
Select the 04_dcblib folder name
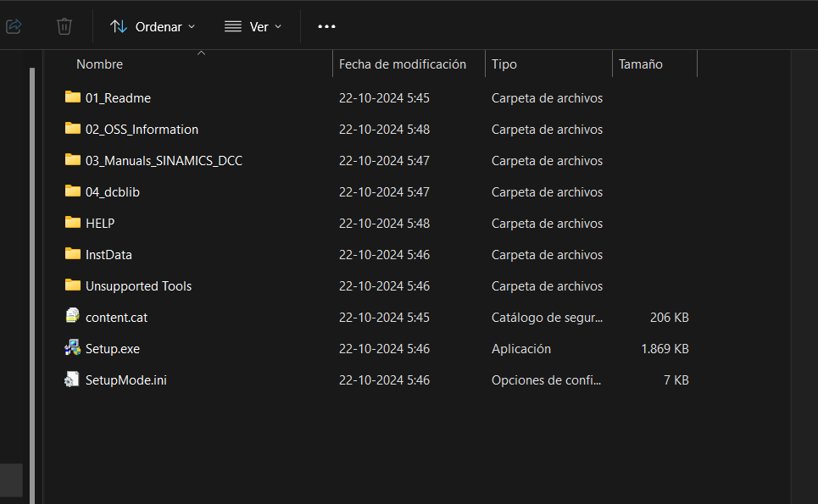(113, 192)
